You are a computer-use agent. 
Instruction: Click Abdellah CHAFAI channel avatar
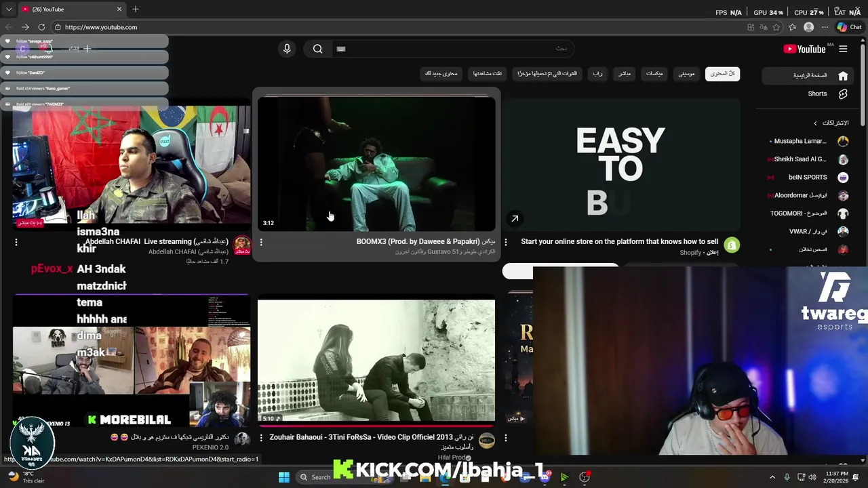click(242, 245)
